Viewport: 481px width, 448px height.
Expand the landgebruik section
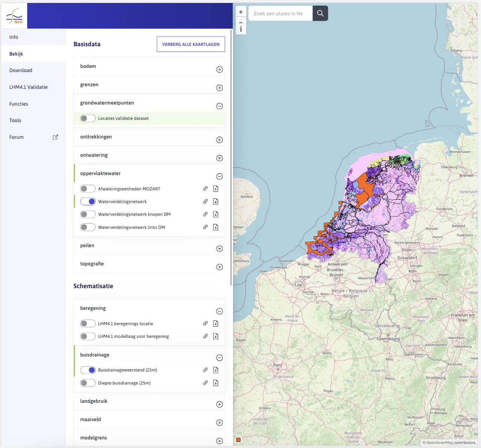[x=219, y=405]
